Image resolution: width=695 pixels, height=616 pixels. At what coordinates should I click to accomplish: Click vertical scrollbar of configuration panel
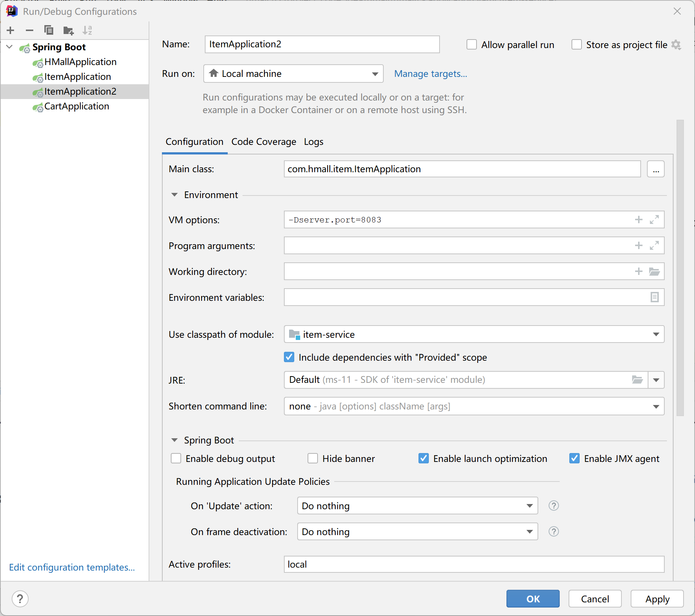click(680, 268)
